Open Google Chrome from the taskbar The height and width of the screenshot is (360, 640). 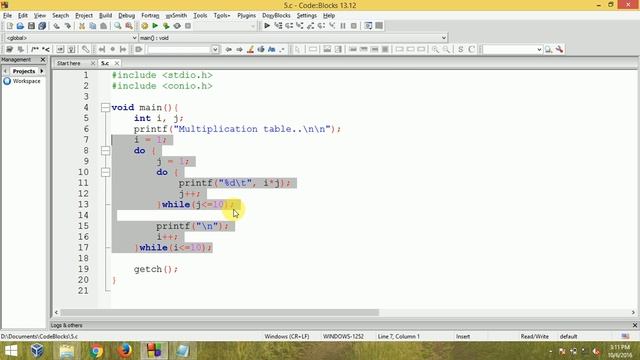pyautogui.click(x=96, y=351)
